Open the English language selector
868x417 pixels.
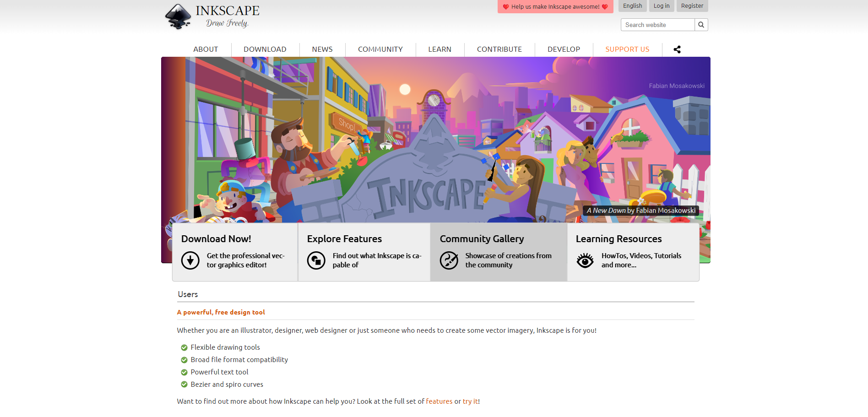633,6
